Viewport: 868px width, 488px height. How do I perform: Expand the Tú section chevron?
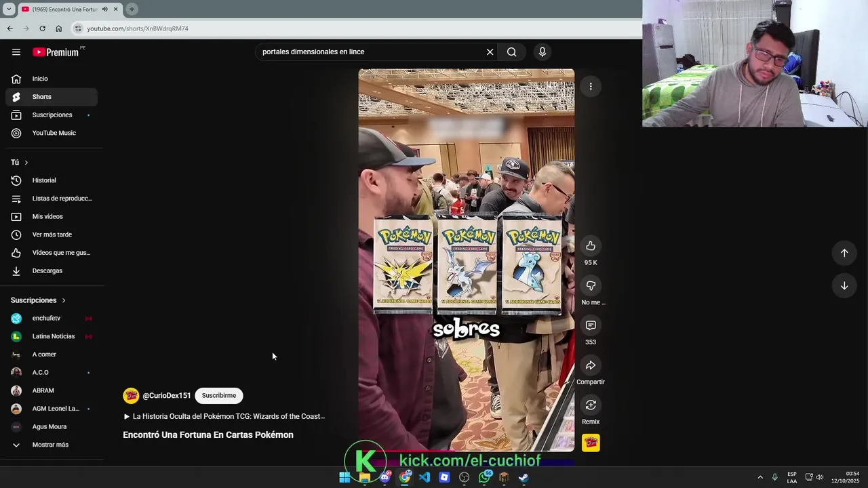[26, 163]
